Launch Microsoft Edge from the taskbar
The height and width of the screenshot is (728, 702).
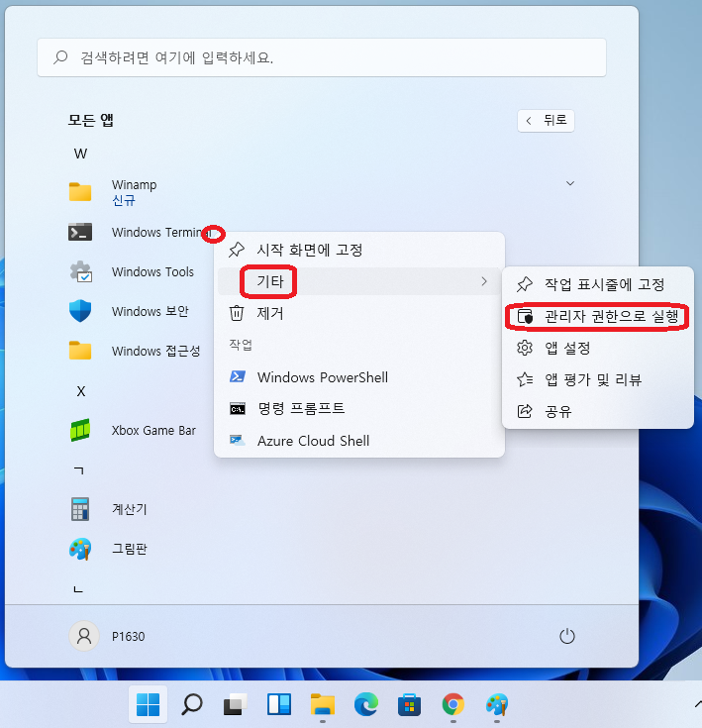[x=366, y=704]
